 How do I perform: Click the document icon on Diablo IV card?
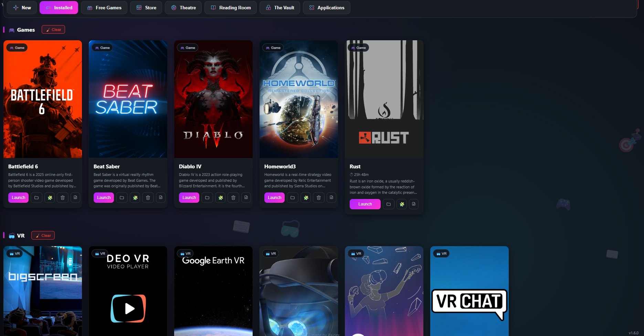[x=246, y=198]
